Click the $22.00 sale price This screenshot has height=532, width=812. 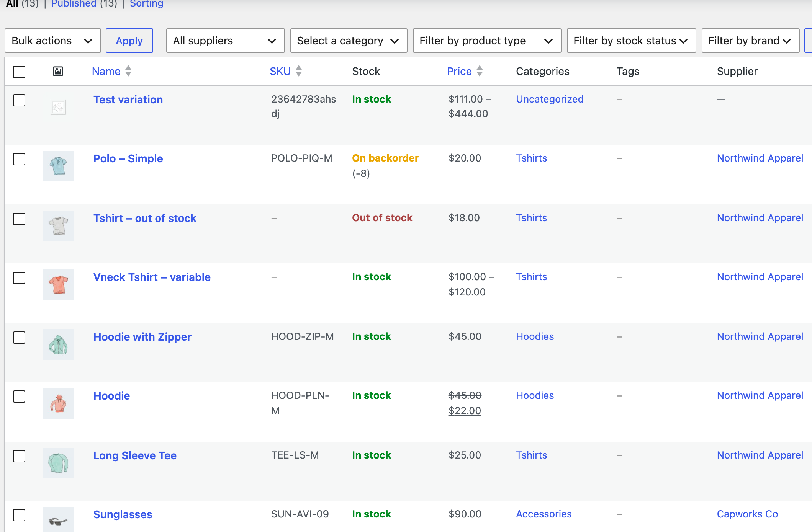coord(465,411)
